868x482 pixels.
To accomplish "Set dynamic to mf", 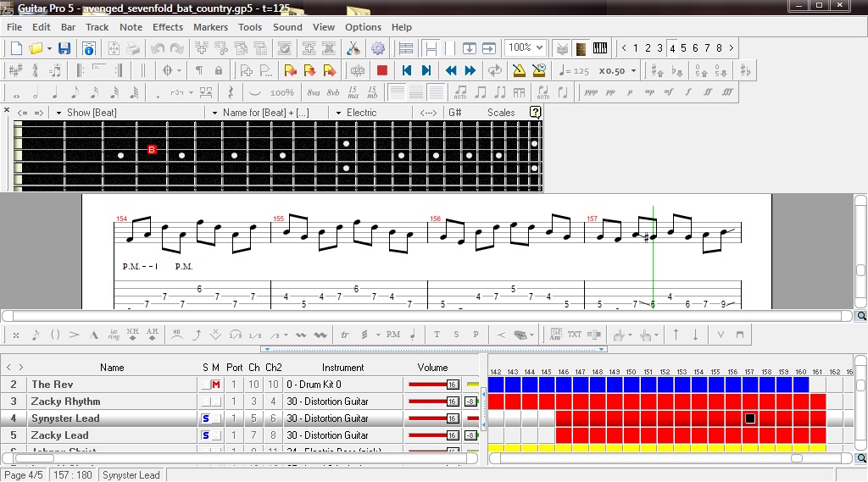I will tap(670, 92).
